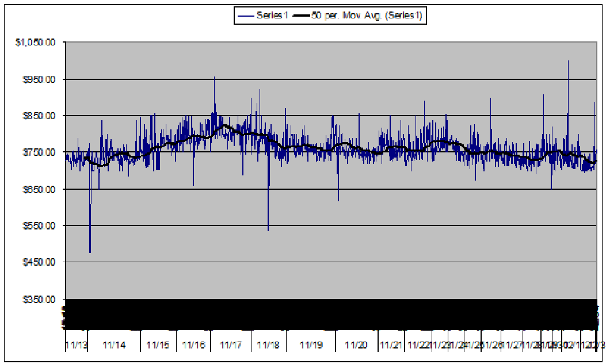
Task: Click the tallest blue spike near $1,000
Action: tap(568, 62)
